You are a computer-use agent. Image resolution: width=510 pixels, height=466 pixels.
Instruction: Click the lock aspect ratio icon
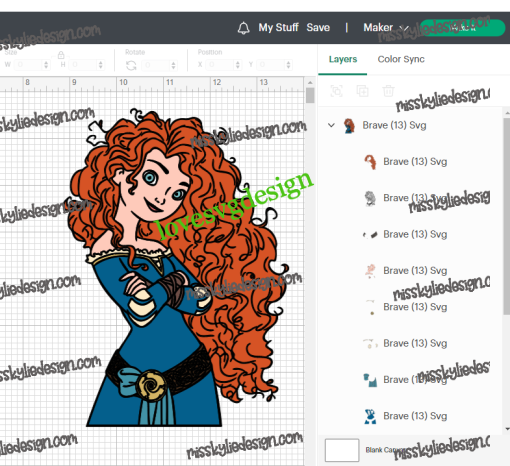point(61,54)
